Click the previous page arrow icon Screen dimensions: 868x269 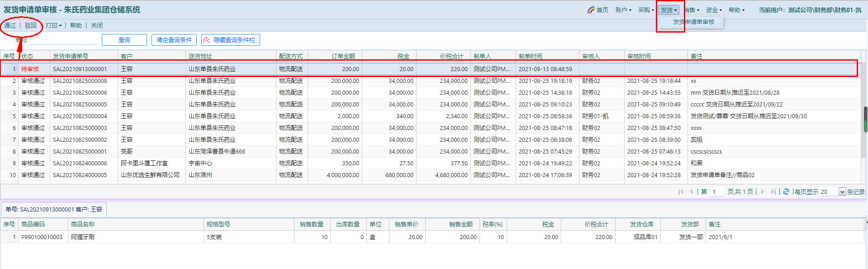[x=691, y=192]
